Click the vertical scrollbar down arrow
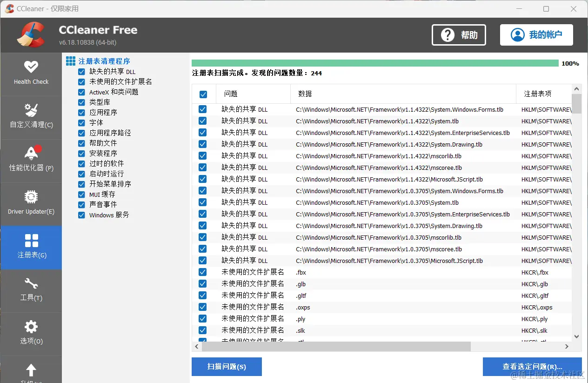This screenshot has height=383, width=588. pyautogui.click(x=576, y=336)
